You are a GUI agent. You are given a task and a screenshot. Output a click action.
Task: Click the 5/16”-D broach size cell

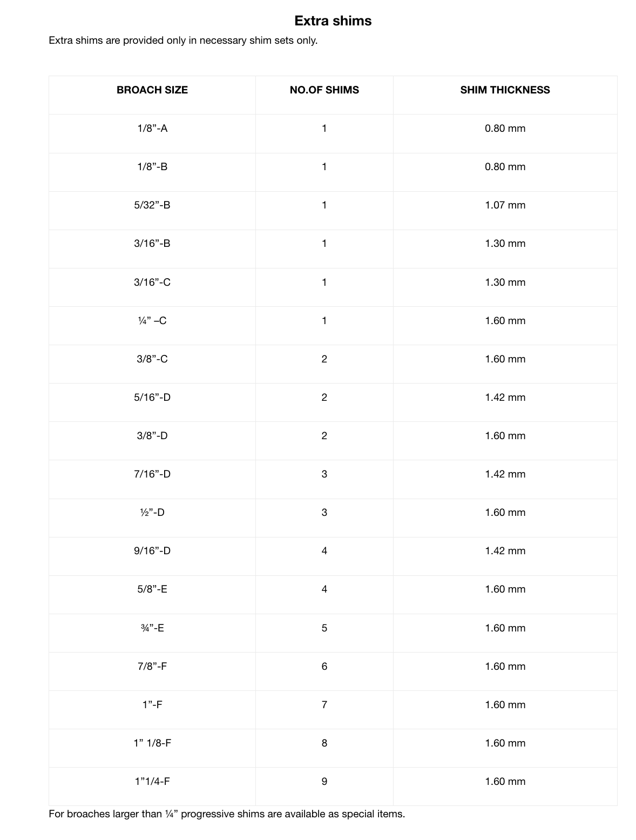pos(152,397)
